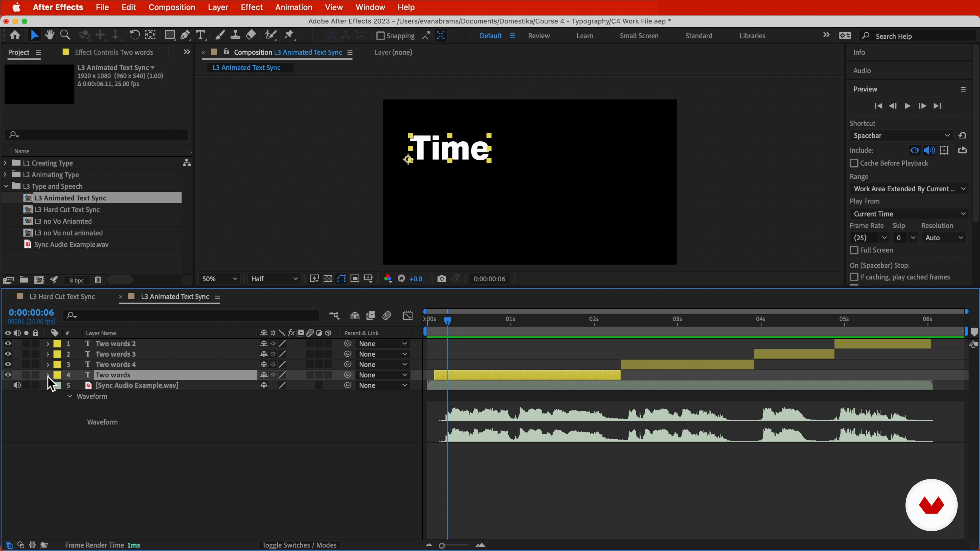Open the Spacebar shortcut dropdown
The height and width of the screenshot is (551, 980).
901,136
